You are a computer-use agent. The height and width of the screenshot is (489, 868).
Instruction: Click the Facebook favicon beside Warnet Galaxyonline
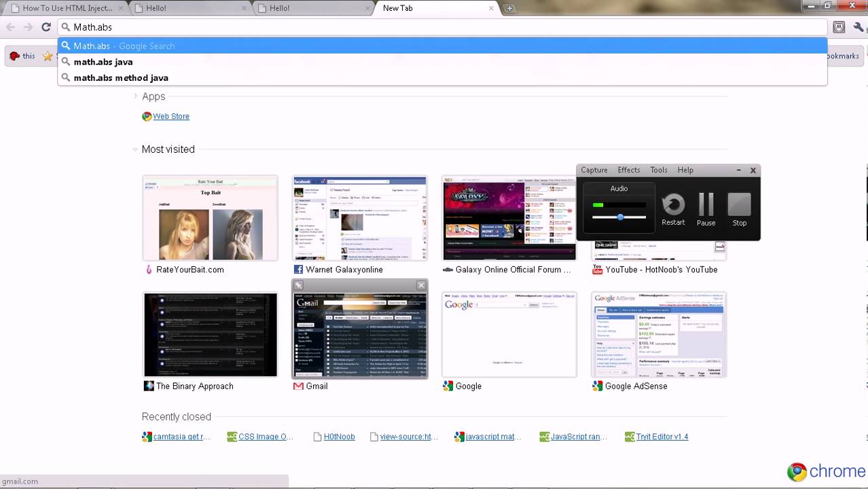click(298, 270)
